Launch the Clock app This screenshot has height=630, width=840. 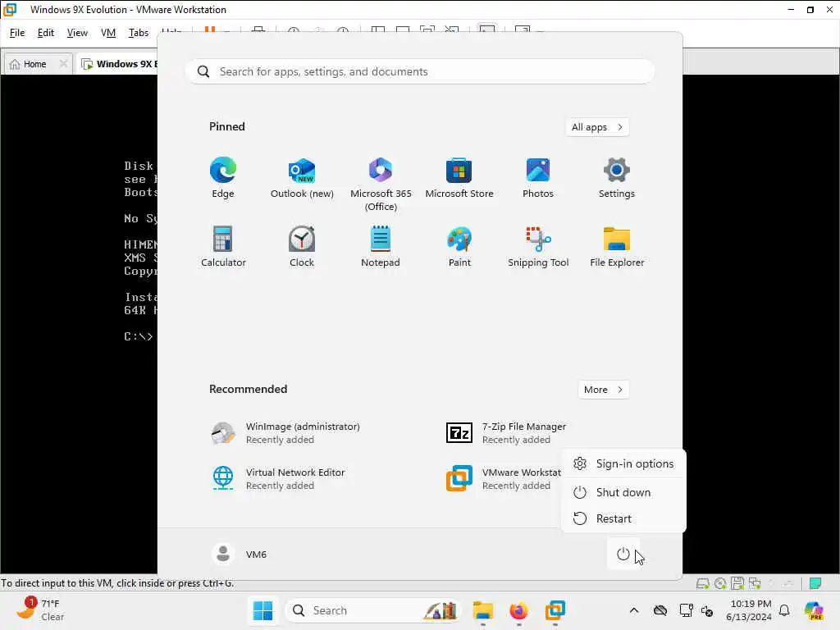pyautogui.click(x=302, y=247)
